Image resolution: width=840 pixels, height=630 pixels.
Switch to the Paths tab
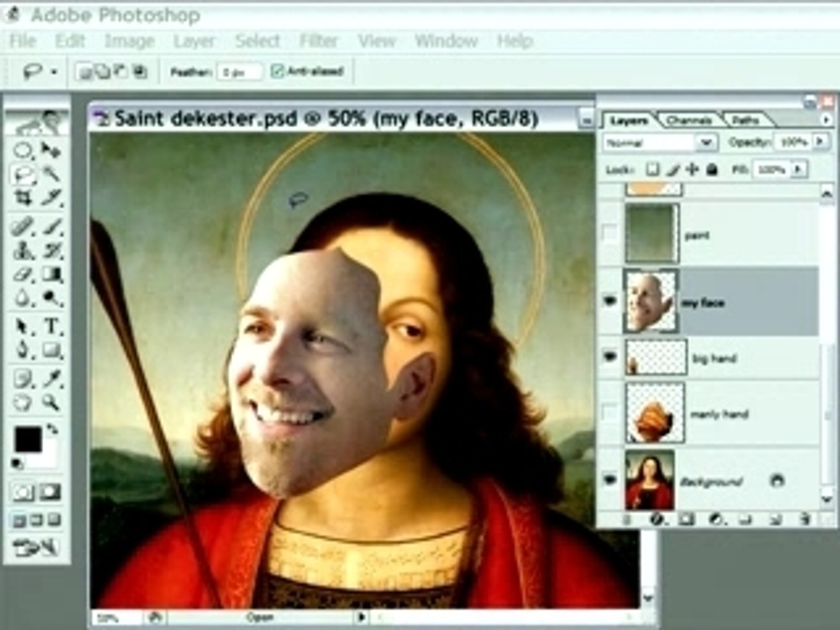point(745,120)
